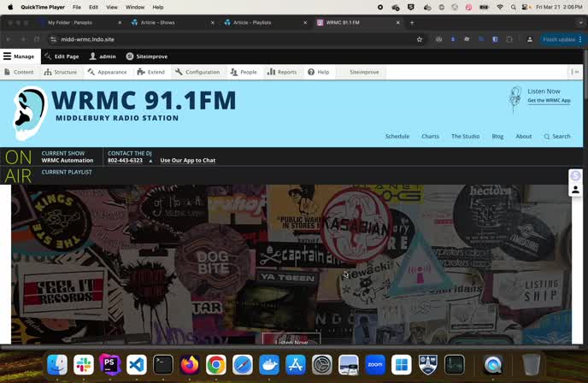Open QuickTime Player View menu

(112, 7)
